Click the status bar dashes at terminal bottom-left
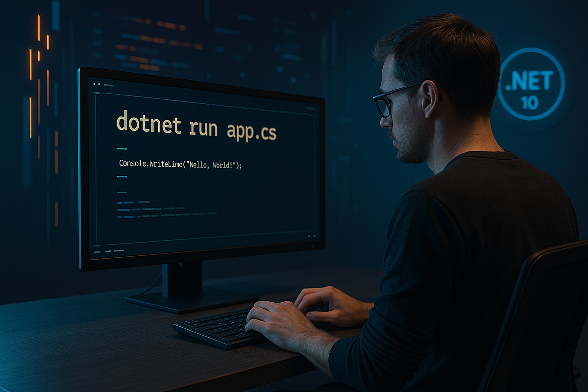 (x=109, y=250)
